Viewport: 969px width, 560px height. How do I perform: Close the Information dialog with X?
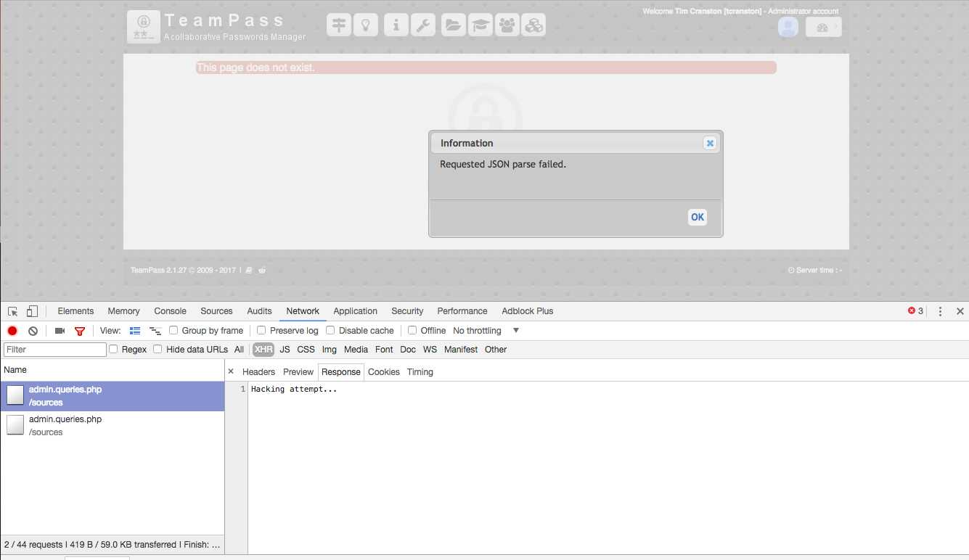(710, 144)
